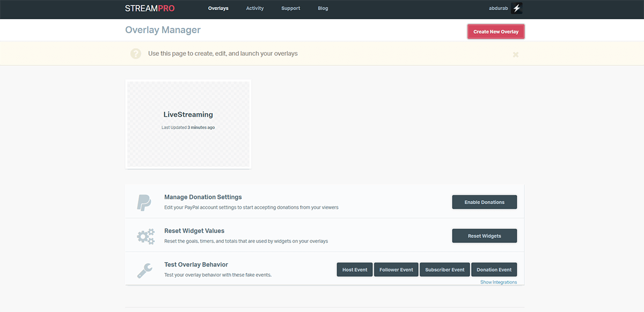Create a new overlay
Screen dimensions: 644x312
click(496, 32)
